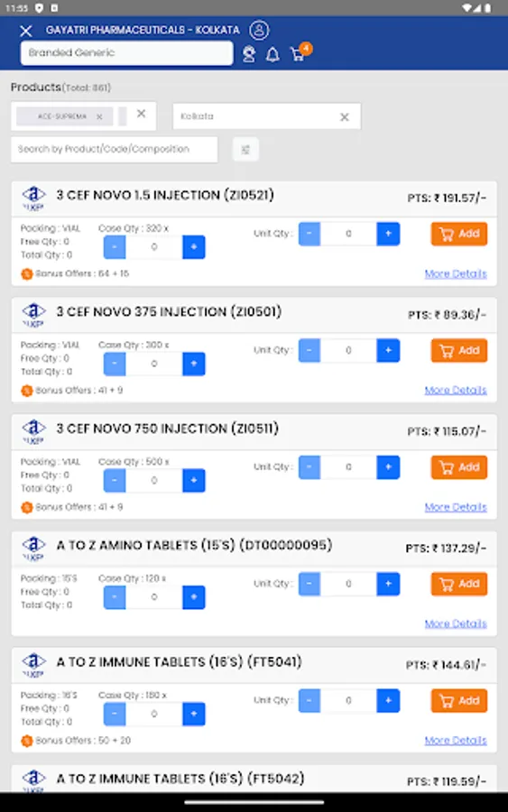The image size is (508, 812).
Task: Decrease case qty for 3 CEF NOVO 375 Injection
Action: tap(115, 364)
